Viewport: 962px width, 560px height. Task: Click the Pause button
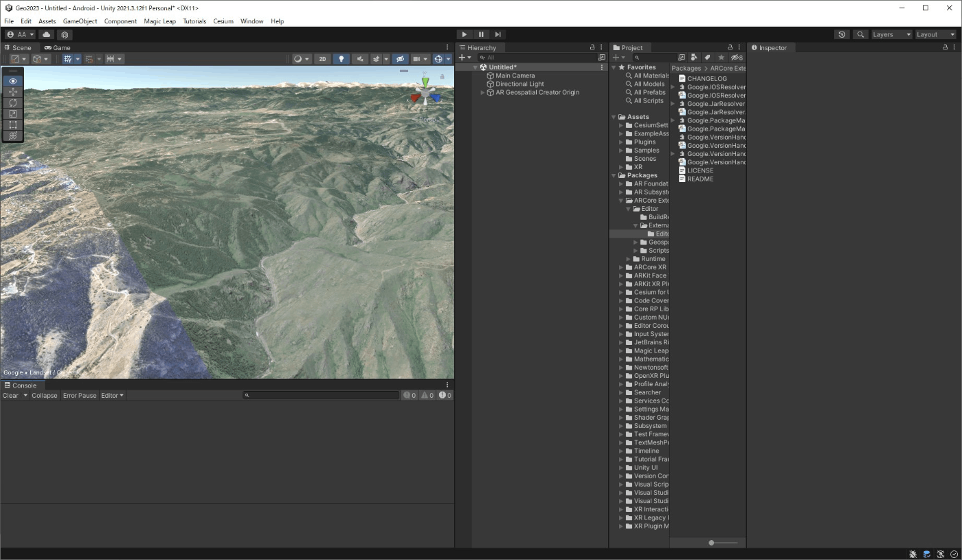point(481,34)
